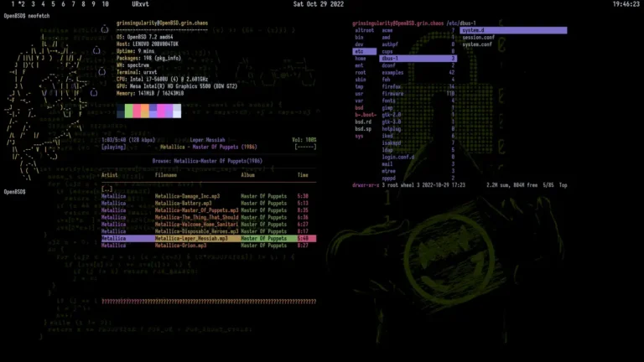Open sbin directory in ranger
Image resolution: width=644 pixels, height=362 pixels.
361,80
